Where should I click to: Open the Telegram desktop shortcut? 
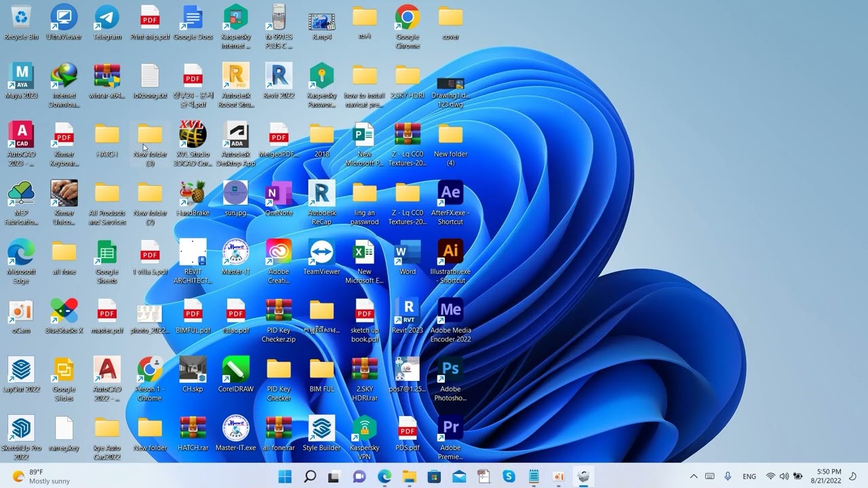click(x=107, y=22)
